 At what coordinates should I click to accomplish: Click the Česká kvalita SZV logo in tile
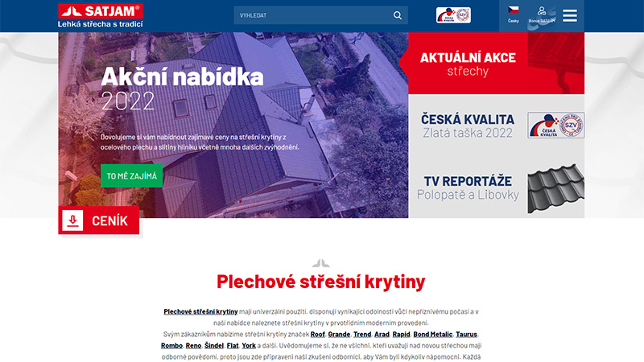555,125
